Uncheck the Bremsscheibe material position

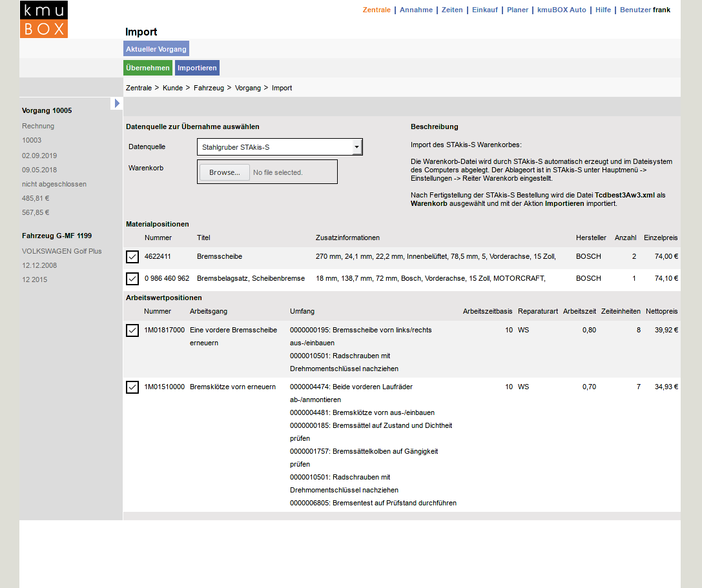132,257
